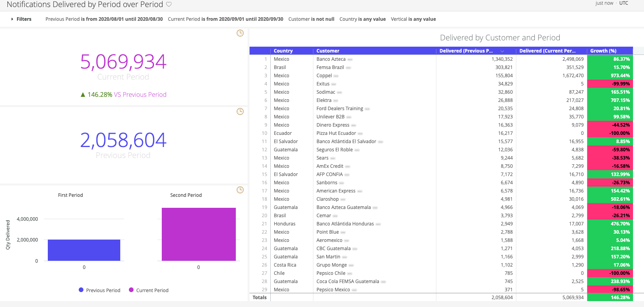
Task: Click the blue Previous Period bar
Action: (x=84, y=250)
